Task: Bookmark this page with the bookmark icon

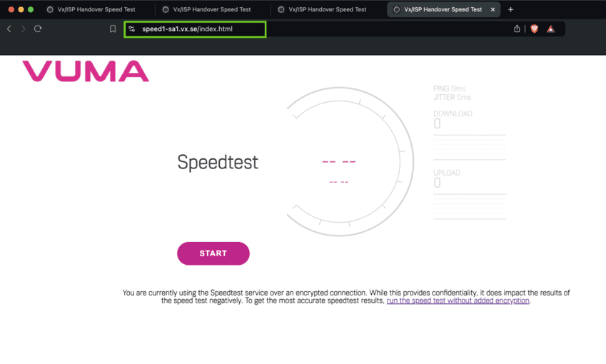Action: [x=113, y=29]
